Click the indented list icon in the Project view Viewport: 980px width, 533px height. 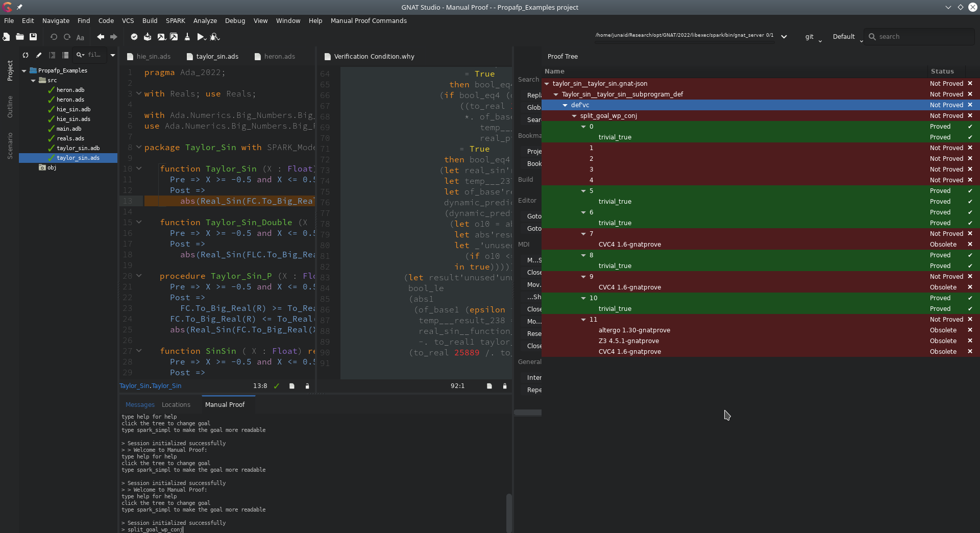pos(52,55)
